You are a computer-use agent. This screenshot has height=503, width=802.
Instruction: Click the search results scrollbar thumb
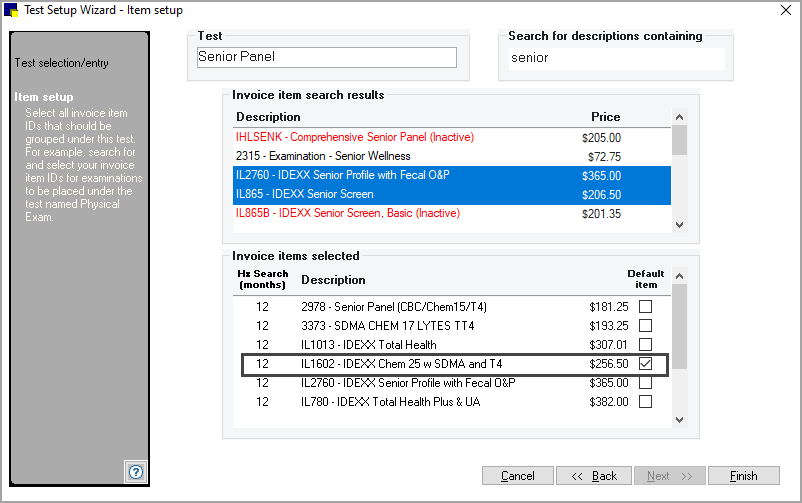[x=679, y=140]
